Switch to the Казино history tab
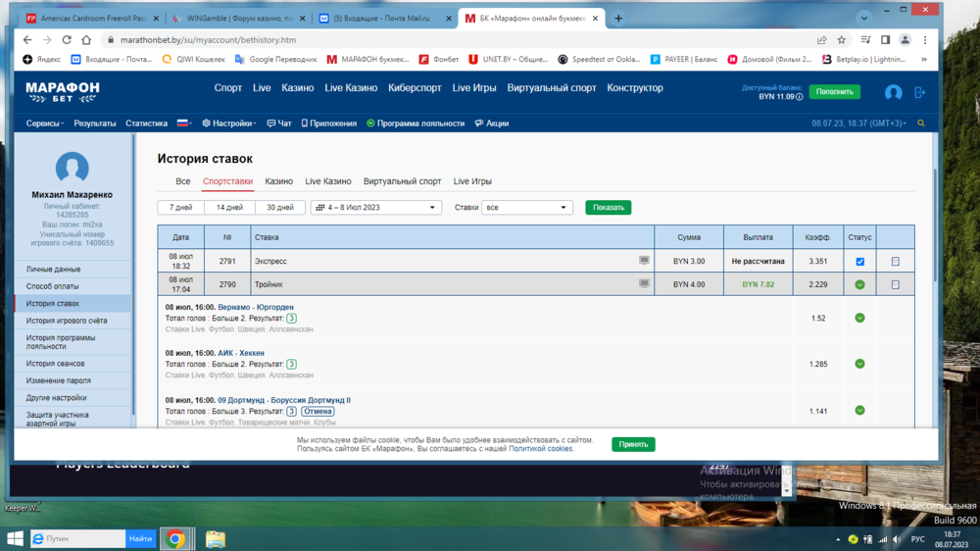980x551 pixels. 278,181
